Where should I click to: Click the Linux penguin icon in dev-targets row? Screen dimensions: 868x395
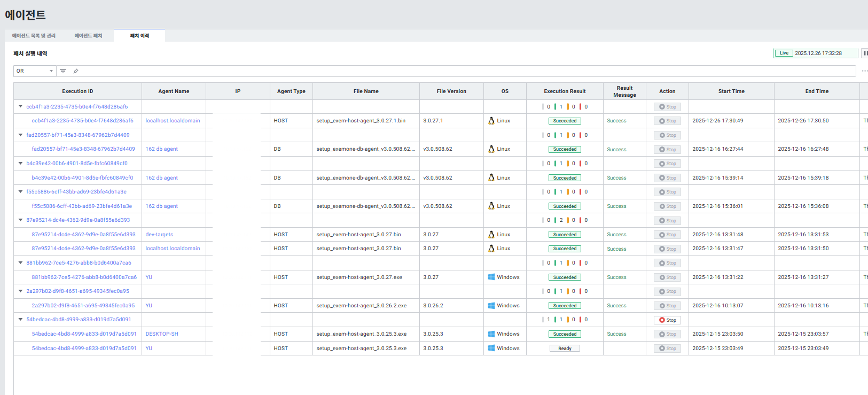(x=491, y=235)
